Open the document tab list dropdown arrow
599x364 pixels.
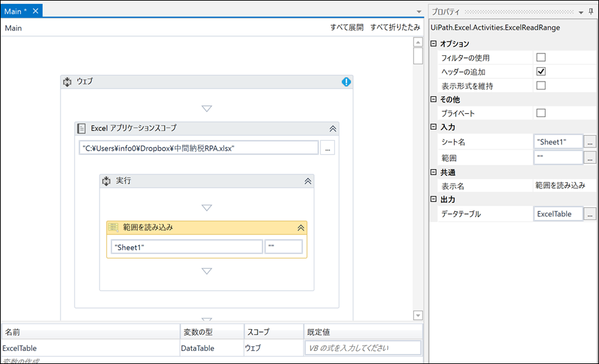pyautogui.click(x=419, y=12)
